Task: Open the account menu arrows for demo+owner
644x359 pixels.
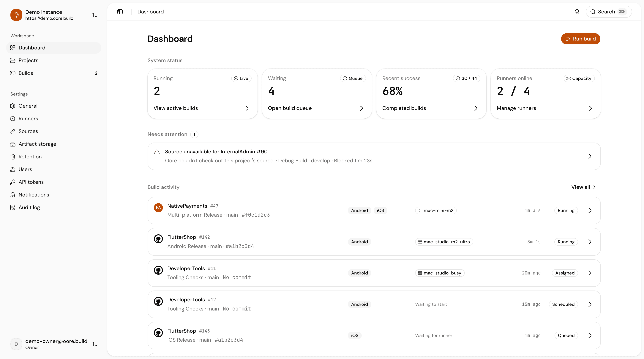Action: coord(94,344)
